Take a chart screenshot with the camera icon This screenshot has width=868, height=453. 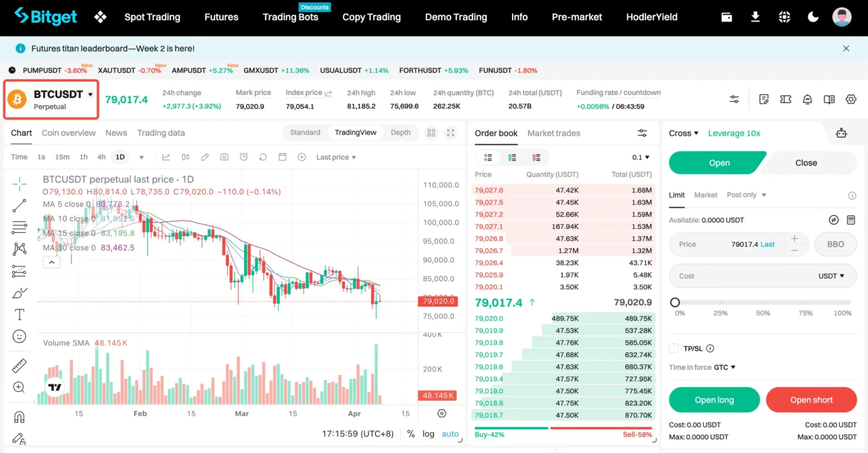pos(224,157)
